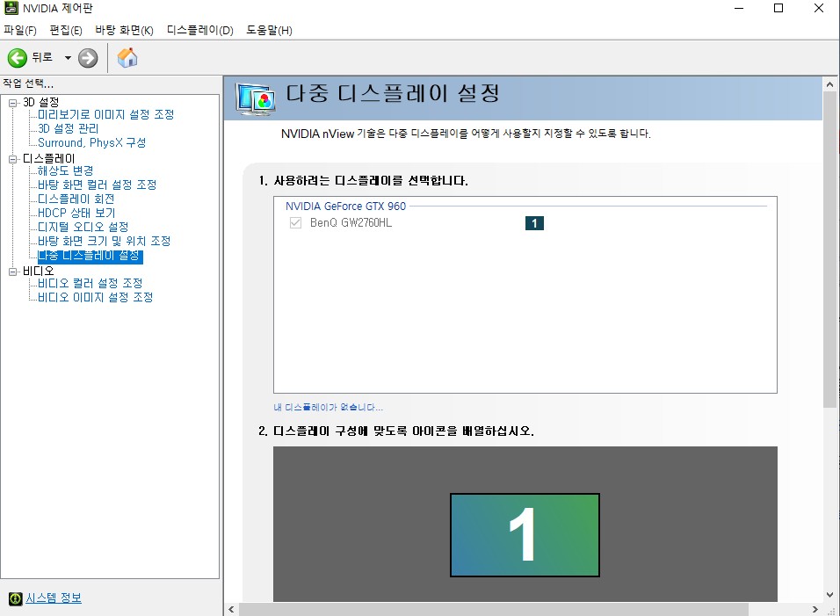Screen dimensions: 840x616
Task: Collapse the 디스플레이 tree node
Action: 13,159
